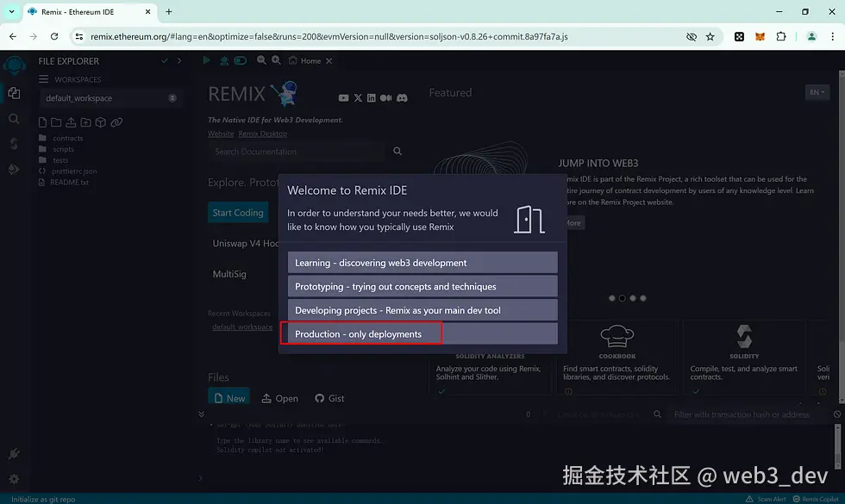The width and height of the screenshot is (845, 504).
Task: Click Initialize as git repo in status bar
Action: 43,499
